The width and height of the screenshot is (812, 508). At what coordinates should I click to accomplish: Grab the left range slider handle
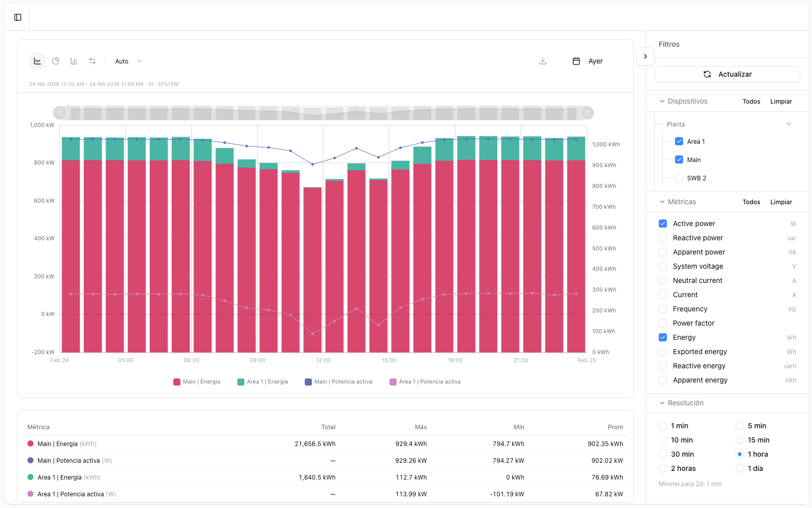pyautogui.click(x=60, y=113)
